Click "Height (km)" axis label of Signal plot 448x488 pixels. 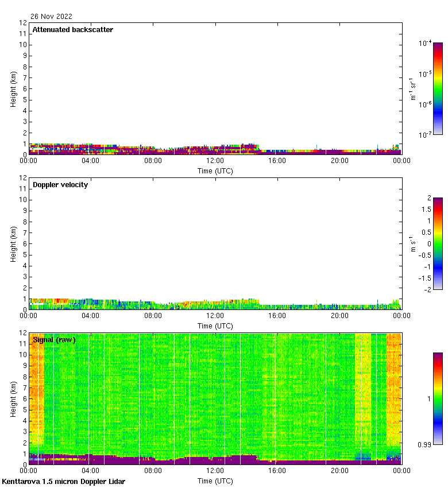[x=14, y=398]
